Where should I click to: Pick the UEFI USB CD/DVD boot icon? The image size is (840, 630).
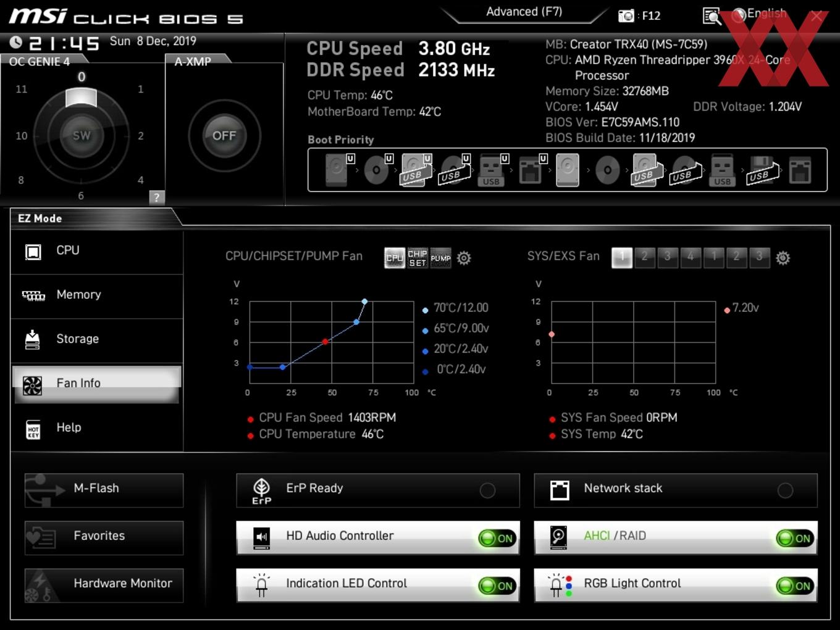pyautogui.click(x=455, y=170)
